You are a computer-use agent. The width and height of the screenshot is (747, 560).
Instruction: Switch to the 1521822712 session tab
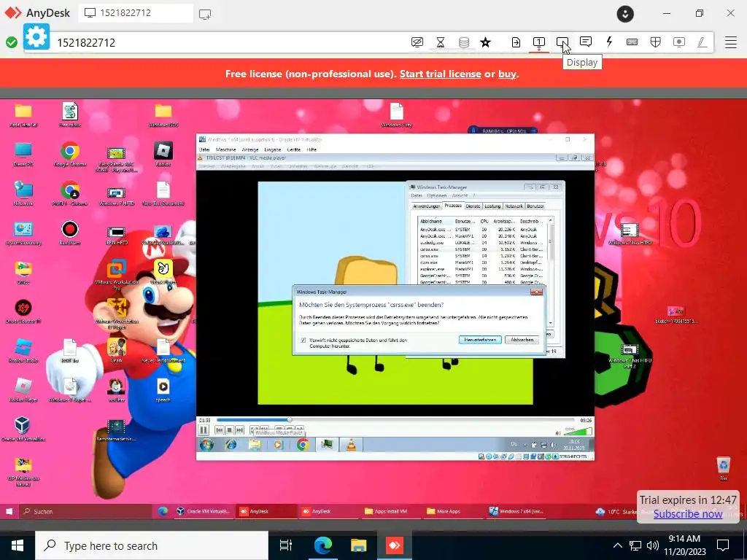[136, 13]
